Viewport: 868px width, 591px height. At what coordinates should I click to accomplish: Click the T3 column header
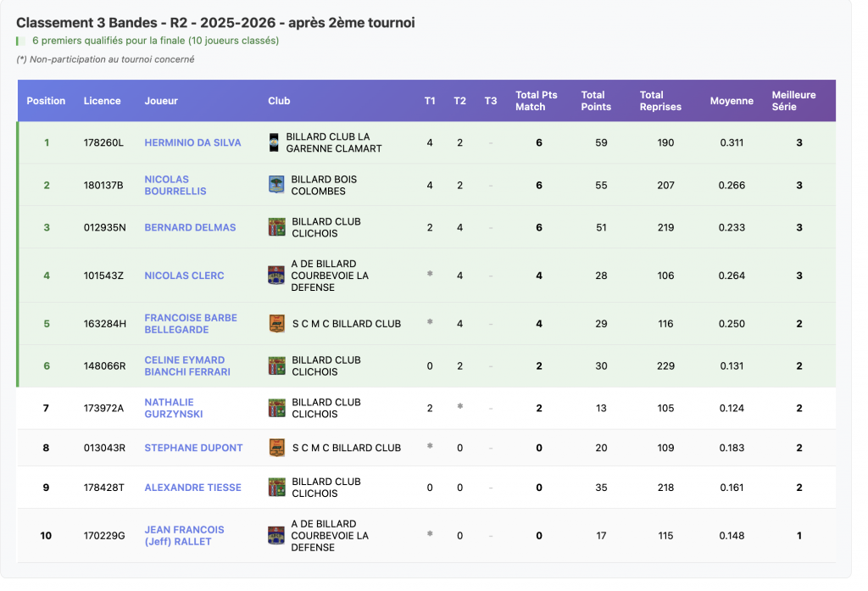[x=491, y=101]
